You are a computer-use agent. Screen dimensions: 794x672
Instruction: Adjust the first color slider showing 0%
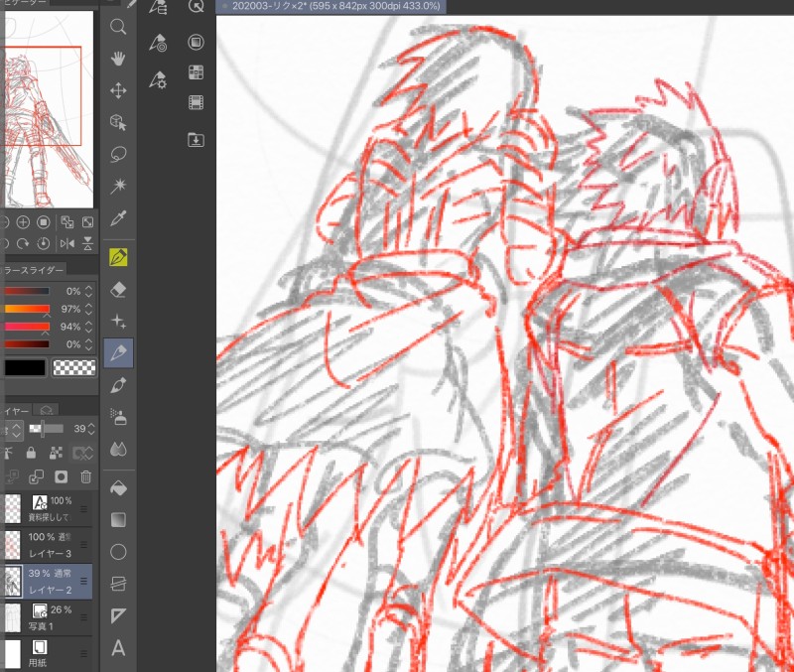coord(27,291)
